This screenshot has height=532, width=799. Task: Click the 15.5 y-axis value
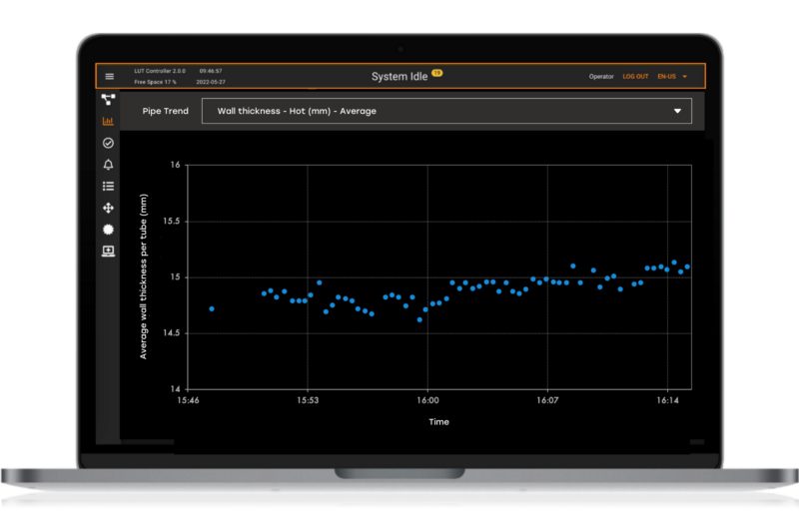coord(171,221)
